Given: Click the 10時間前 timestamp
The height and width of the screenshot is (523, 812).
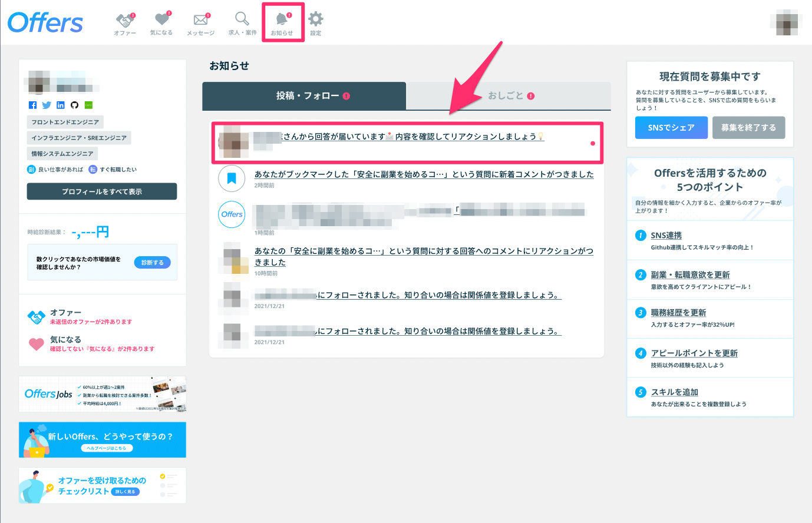Looking at the screenshot, I should pyautogui.click(x=266, y=274).
